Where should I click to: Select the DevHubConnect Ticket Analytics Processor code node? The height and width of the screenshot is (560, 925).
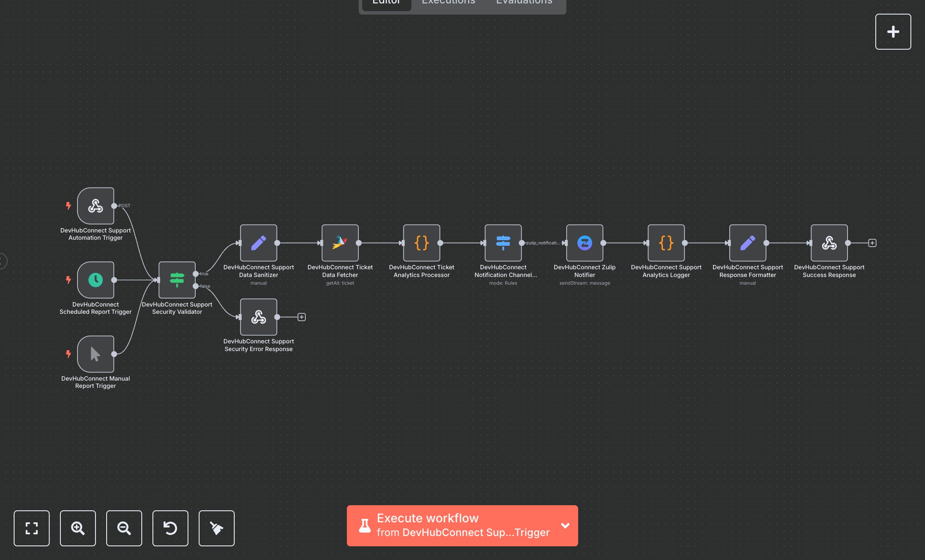click(421, 243)
